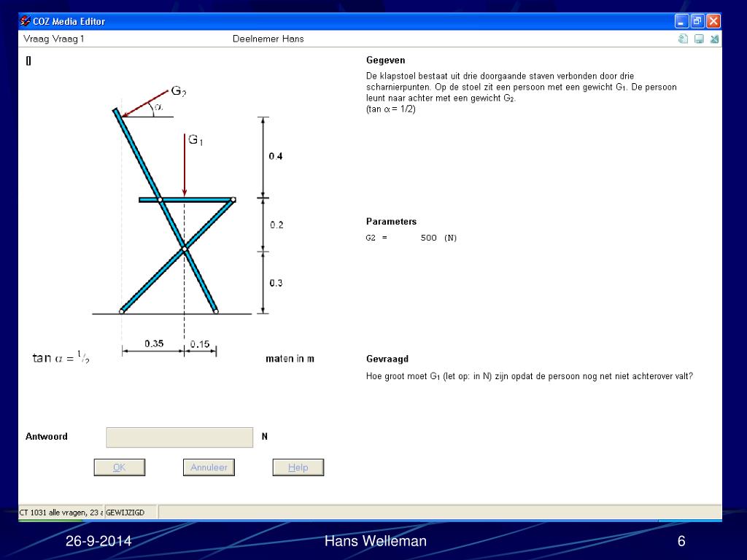Click the save floppy disk icon
The width and height of the screenshot is (747, 560).
tap(699, 39)
